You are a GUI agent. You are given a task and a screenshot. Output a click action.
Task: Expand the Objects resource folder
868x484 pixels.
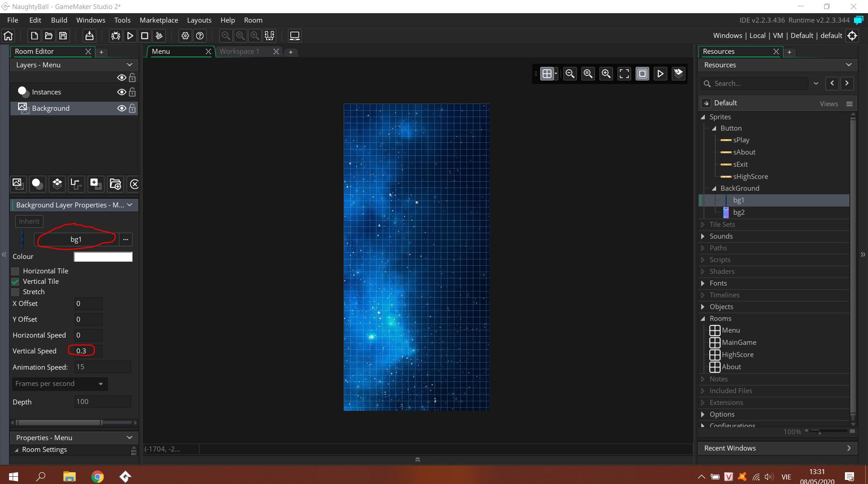[703, 307]
